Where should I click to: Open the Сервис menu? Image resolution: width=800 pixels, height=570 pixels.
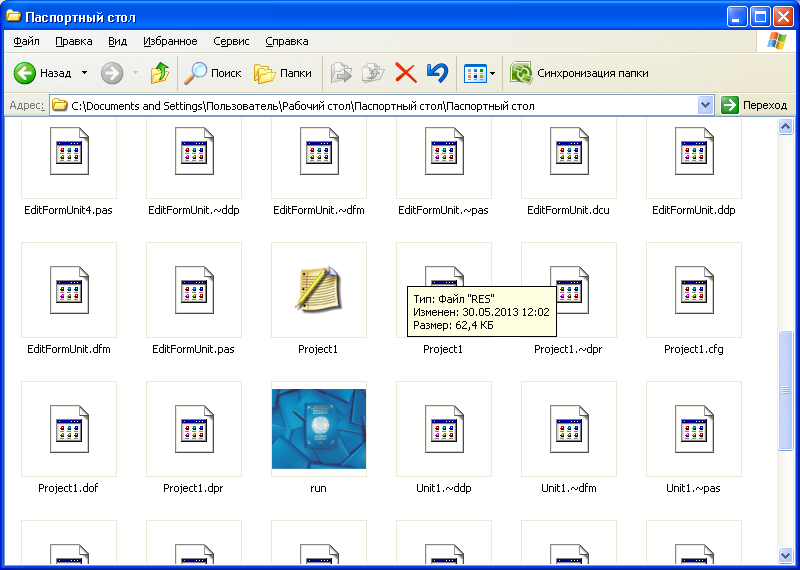(231, 41)
